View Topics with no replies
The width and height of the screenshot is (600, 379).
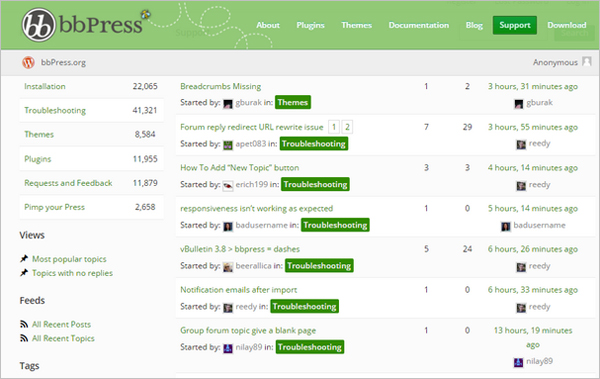point(72,273)
